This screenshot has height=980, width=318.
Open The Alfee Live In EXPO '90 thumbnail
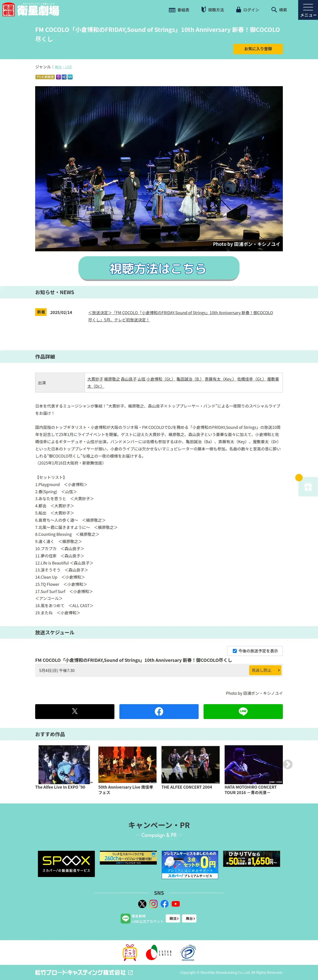64,765
